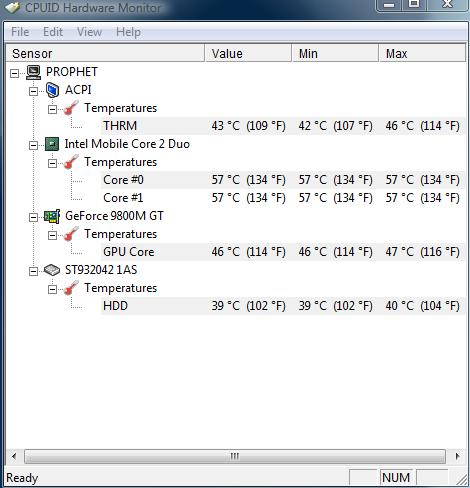Click the Sensor column header

click(x=105, y=53)
